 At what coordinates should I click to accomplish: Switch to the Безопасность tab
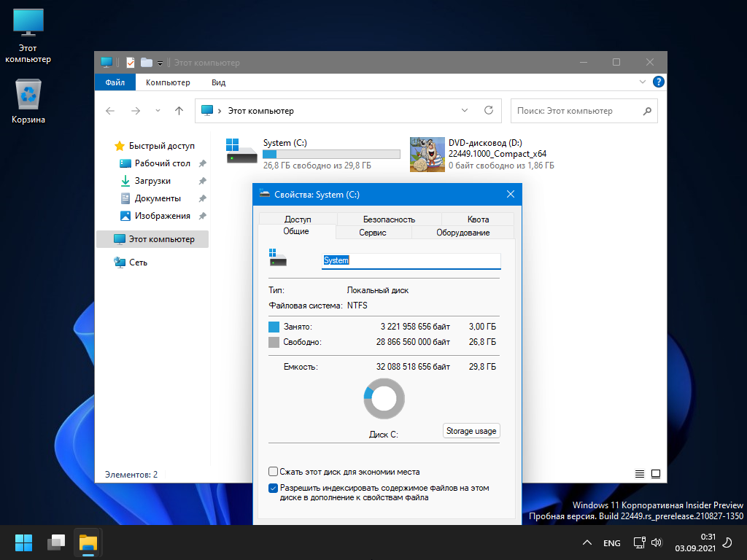point(389,219)
